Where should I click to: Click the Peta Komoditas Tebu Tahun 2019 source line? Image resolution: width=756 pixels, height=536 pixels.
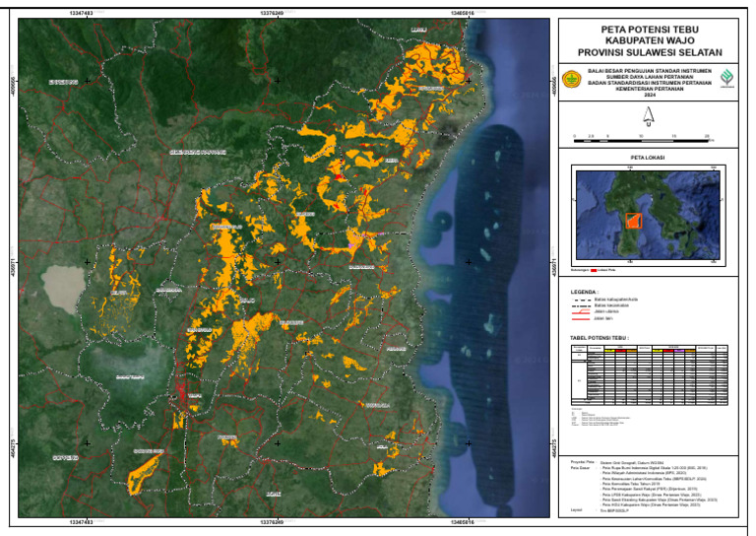633,484
